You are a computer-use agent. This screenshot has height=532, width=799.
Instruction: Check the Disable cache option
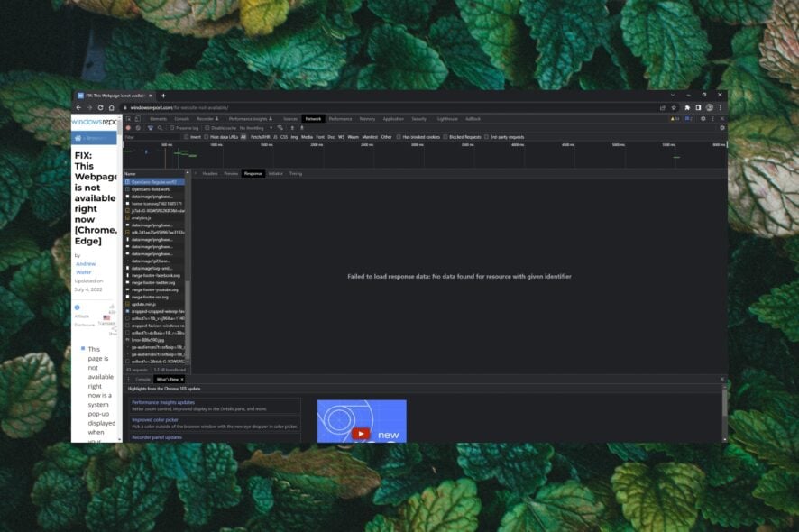pyautogui.click(x=207, y=128)
